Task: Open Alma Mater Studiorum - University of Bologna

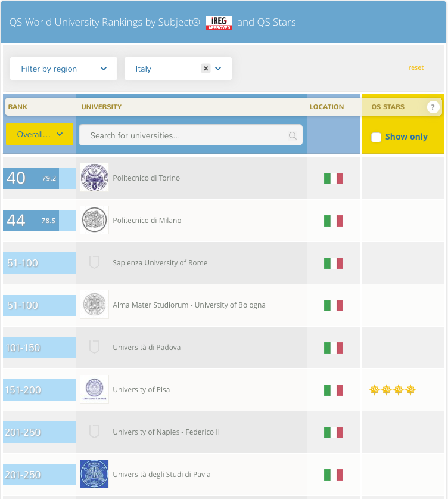Action: click(x=189, y=305)
